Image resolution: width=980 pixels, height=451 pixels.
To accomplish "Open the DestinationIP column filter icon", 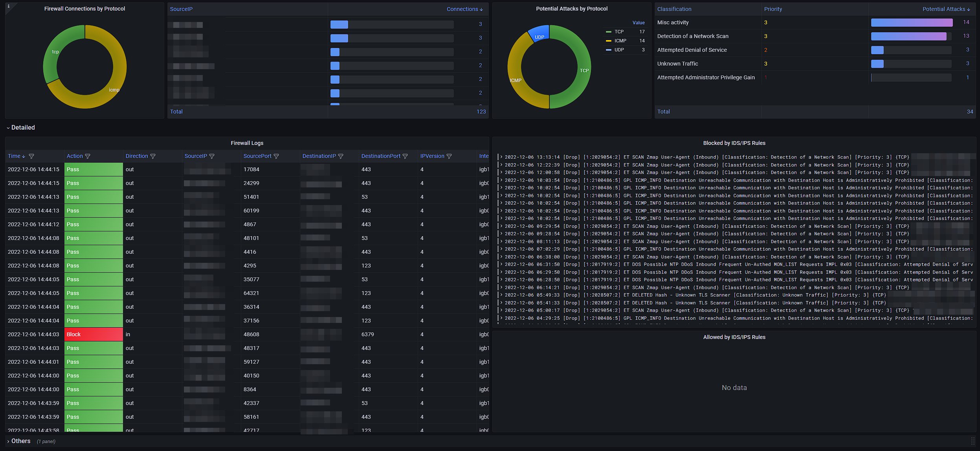I will pos(341,156).
